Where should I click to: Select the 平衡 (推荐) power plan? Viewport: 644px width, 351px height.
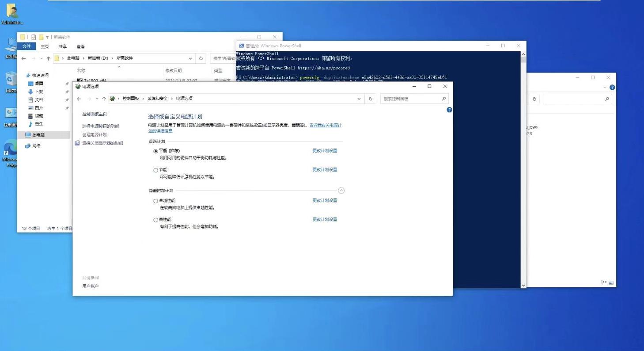point(155,151)
